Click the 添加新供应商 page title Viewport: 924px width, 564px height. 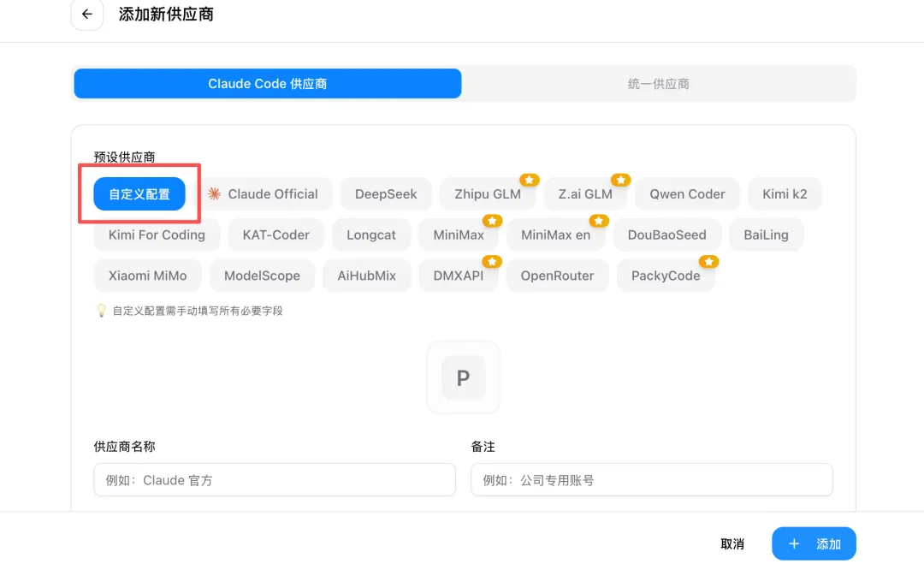[166, 15]
